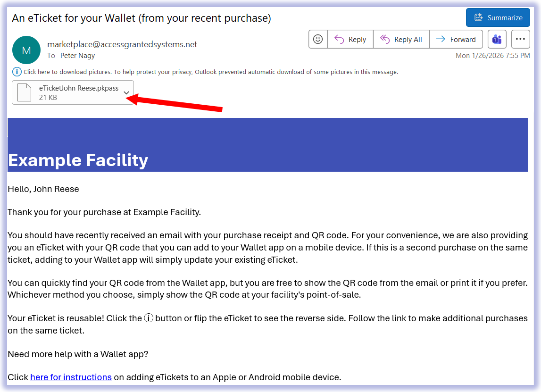
Task: Choose Reply All for this message
Action: tap(401, 40)
